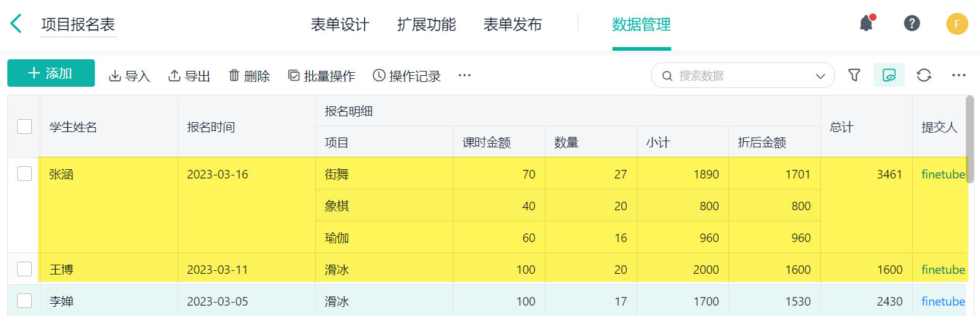
Task: Open the toolbar more options after 操作记录
Action: pos(465,75)
